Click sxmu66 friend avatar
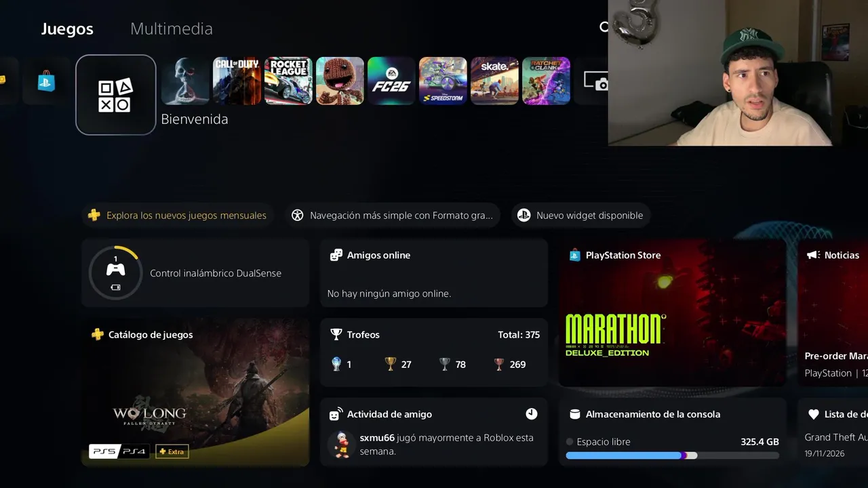Image resolution: width=868 pixels, height=488 pixels. 341,445
